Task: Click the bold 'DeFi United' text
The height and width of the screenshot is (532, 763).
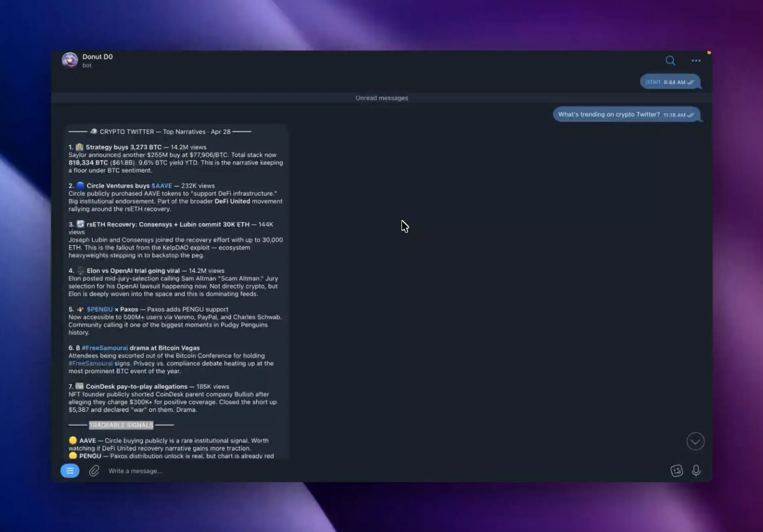Action: [x=232, y=201]
